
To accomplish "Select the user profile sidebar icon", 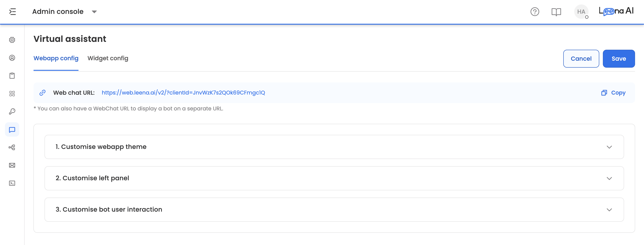I will pos(12,58).
